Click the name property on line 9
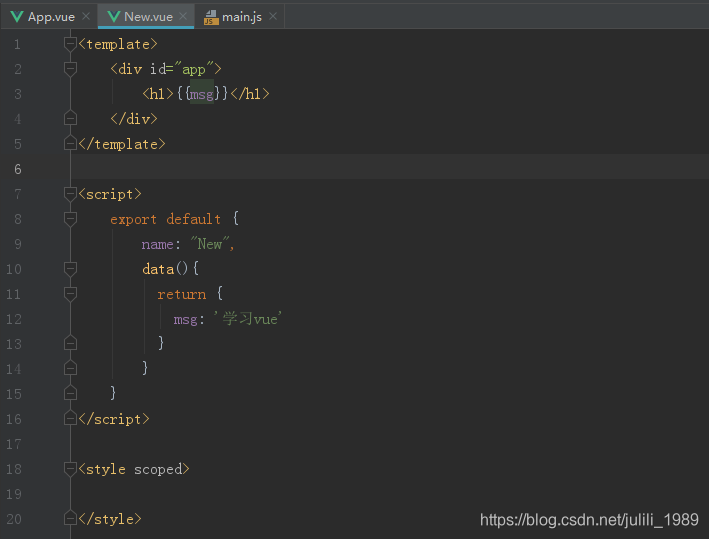The image size is (709, 539). click(157, 245)
